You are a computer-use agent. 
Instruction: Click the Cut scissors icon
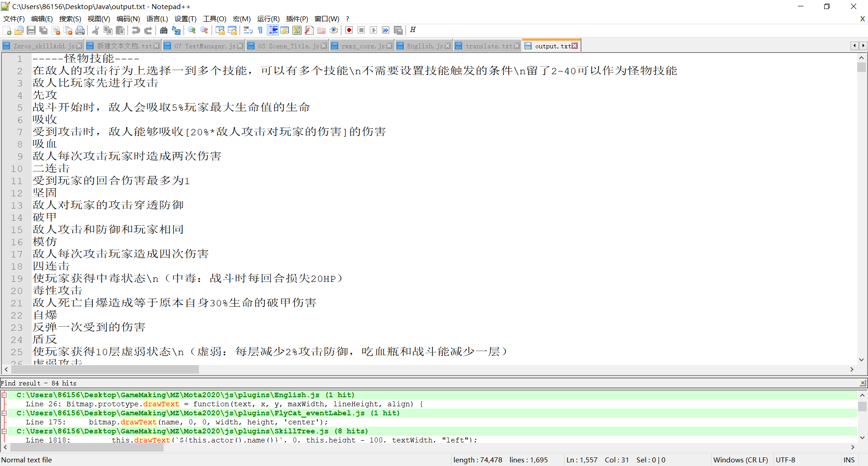(x=96, y=30)
